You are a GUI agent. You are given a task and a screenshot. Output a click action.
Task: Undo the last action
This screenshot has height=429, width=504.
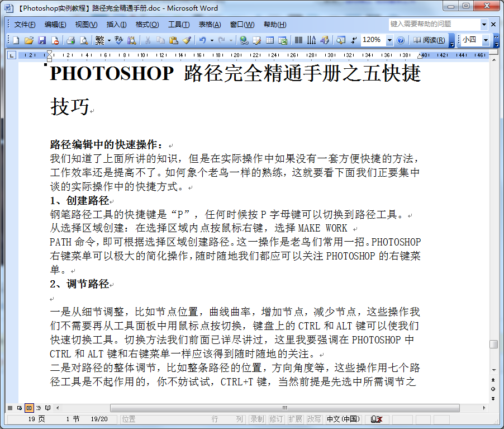point(202,40)
